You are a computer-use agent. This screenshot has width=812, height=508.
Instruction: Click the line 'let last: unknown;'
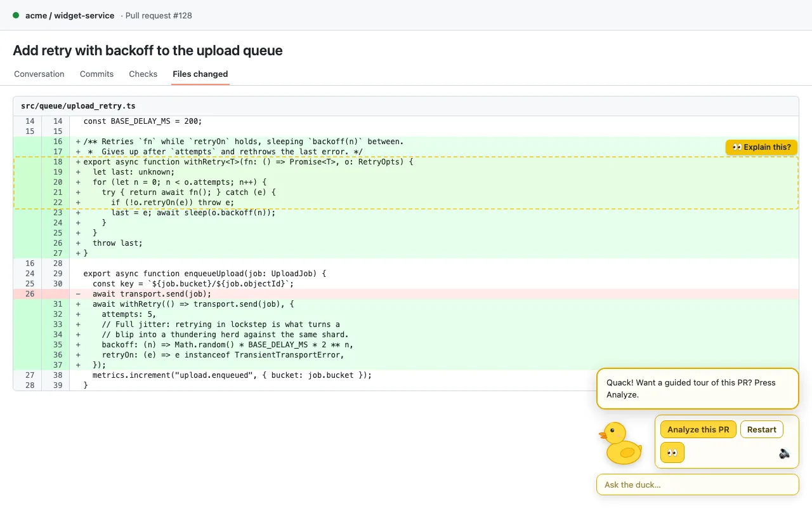coord(405,172)
